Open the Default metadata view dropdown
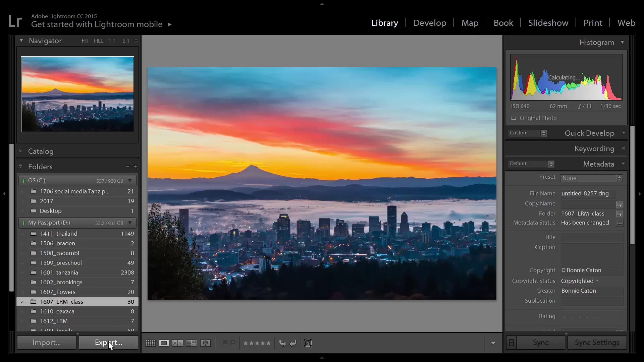 coord(531,164)
